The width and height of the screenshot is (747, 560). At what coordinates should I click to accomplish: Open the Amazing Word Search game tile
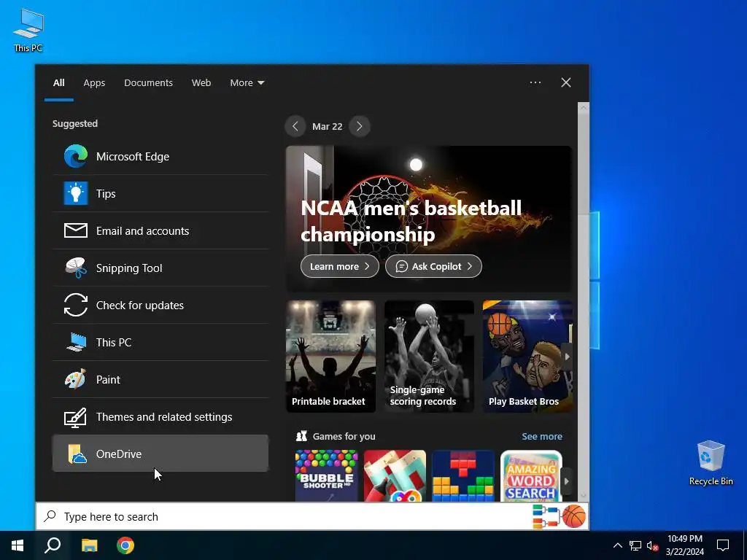click(x=531, y=475)
